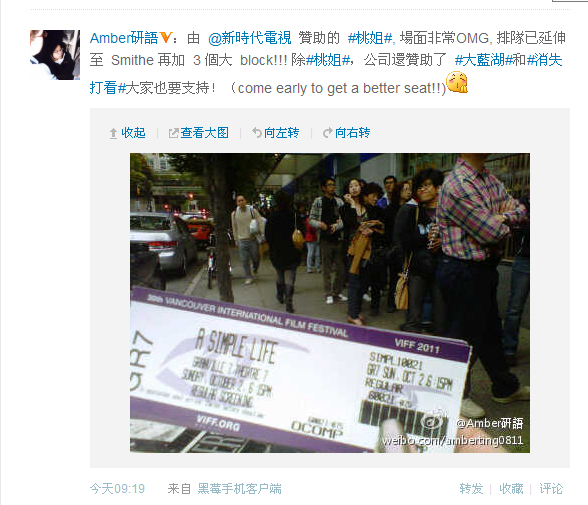Rotate the image left with the 向左转 icon
Screen dimensions: 588x505
coord(257,133)
